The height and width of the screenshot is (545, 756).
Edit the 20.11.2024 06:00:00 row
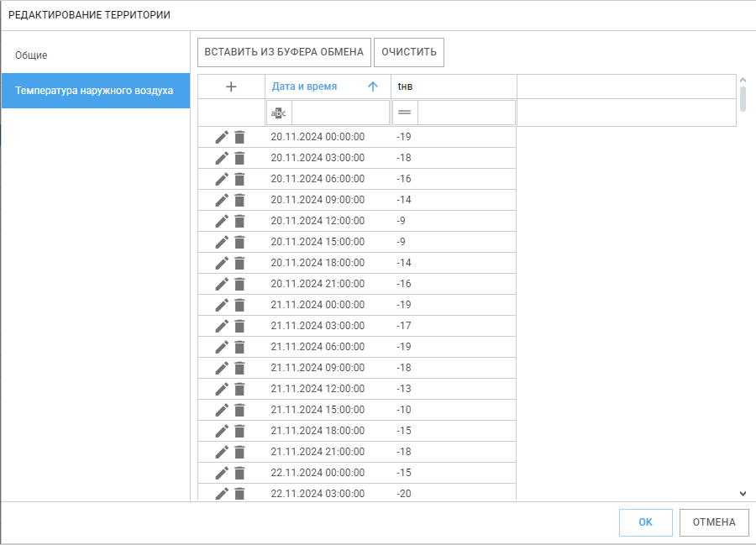[x=222, y=179]
